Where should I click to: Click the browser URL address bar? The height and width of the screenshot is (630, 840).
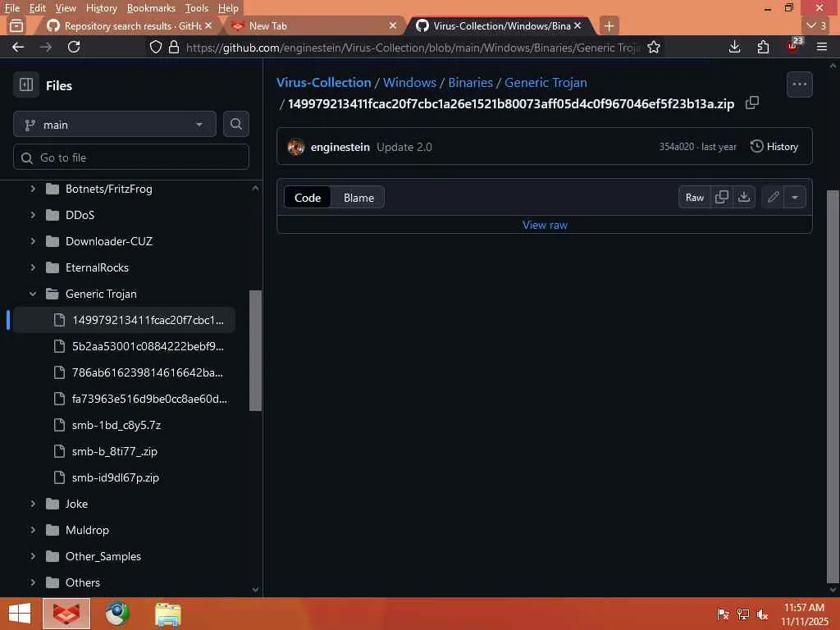pos(413,47)
